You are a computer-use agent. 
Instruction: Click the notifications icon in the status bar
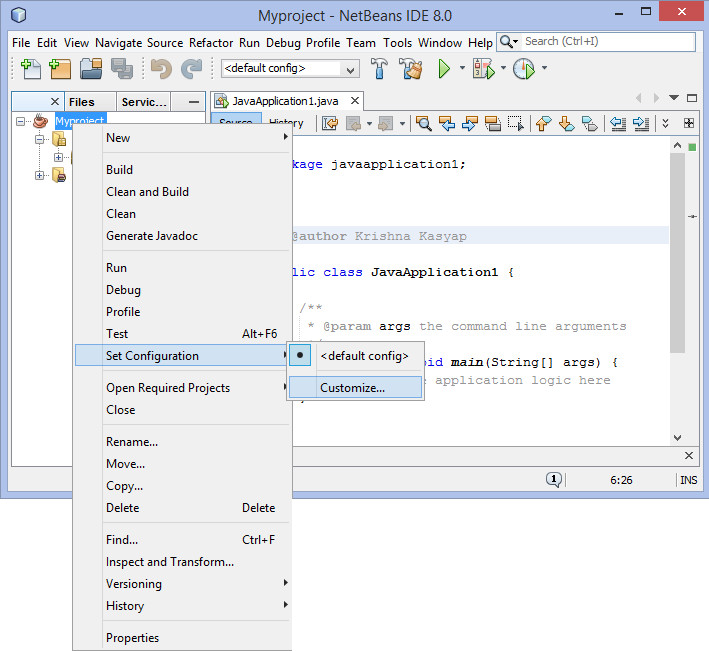tap(553, 480)
